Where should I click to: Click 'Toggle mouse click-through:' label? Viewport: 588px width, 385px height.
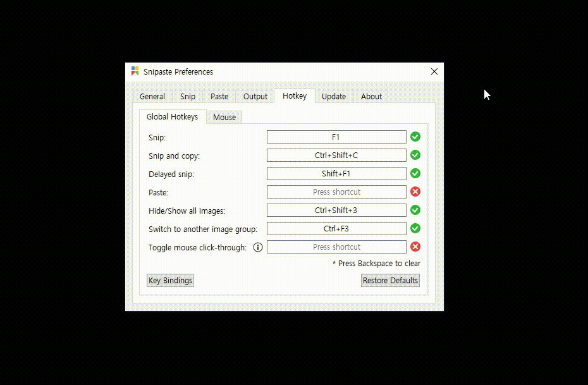pos(198,248)
